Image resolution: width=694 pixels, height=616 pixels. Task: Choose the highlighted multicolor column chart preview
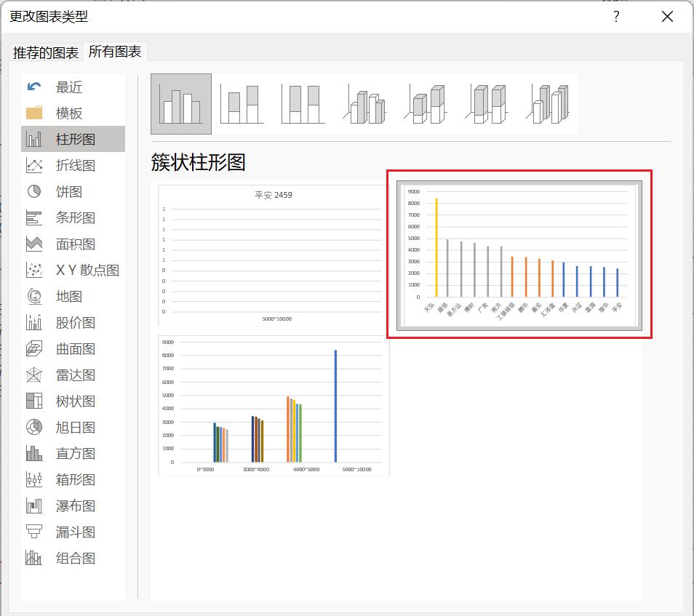(519, 255)
